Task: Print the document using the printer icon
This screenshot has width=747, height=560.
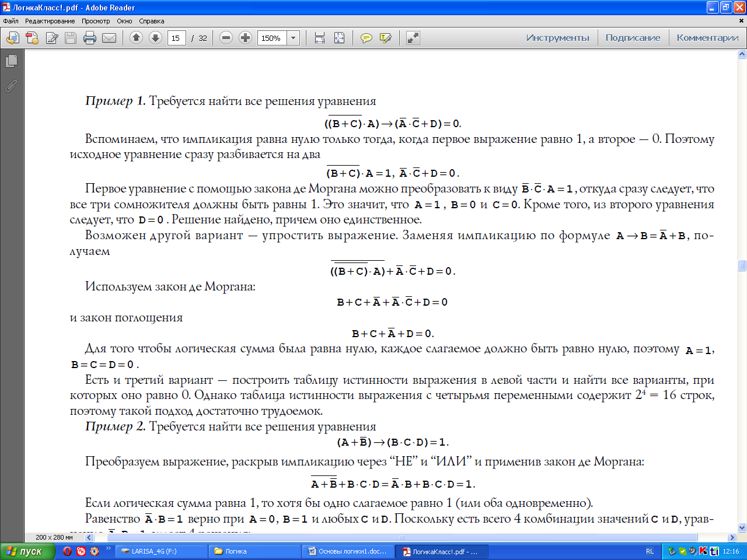Action: 90,38
